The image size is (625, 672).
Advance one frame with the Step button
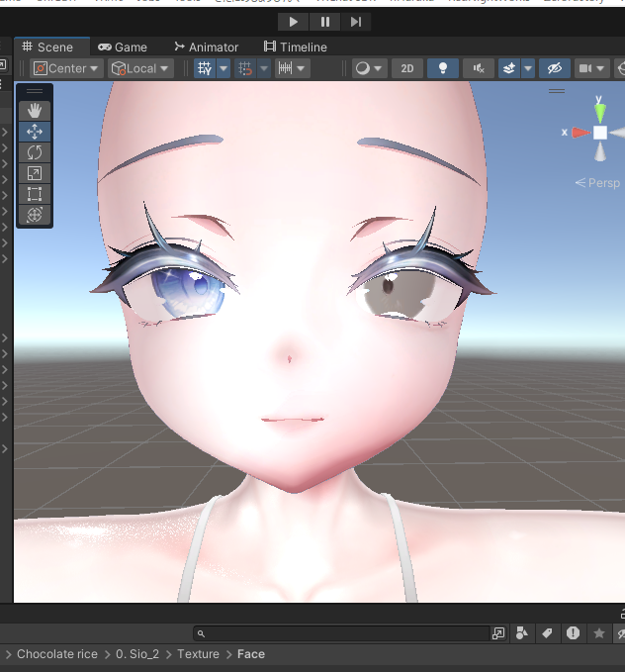click(356, 22)
